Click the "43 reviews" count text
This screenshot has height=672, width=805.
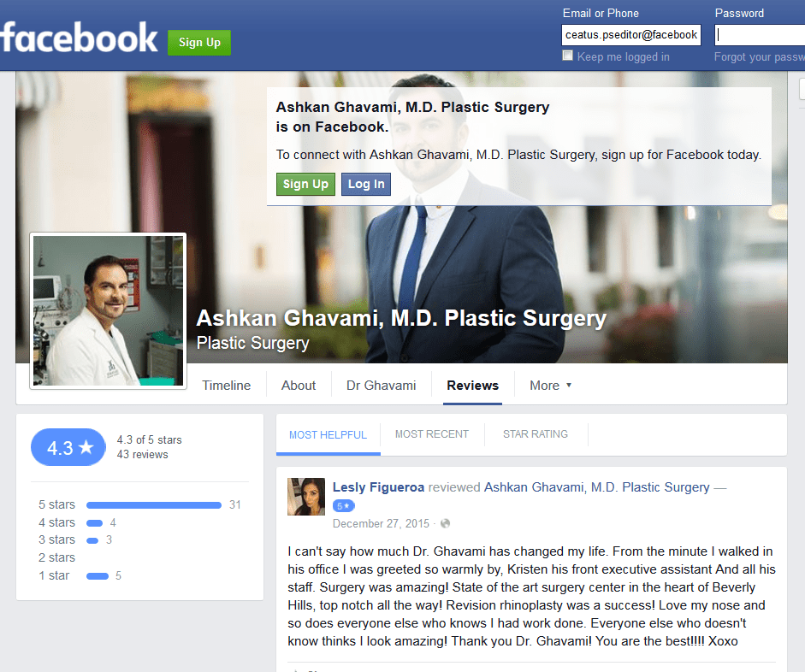[x=142, y=455]
